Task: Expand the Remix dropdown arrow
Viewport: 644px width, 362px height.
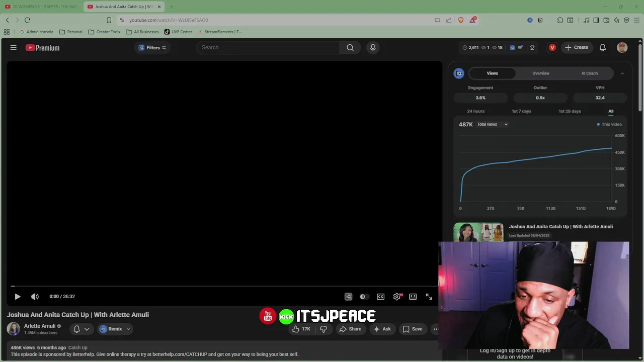Action: (128, 329)
